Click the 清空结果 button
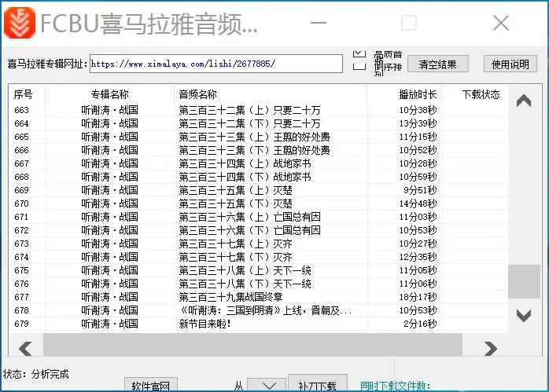This screenshot has height=392, width=549. coord(437,64)
